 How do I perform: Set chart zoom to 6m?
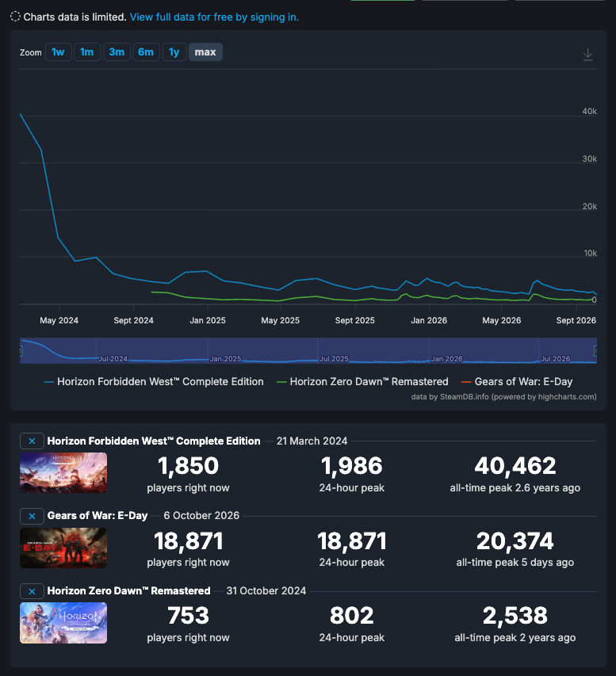coord(146,52)
